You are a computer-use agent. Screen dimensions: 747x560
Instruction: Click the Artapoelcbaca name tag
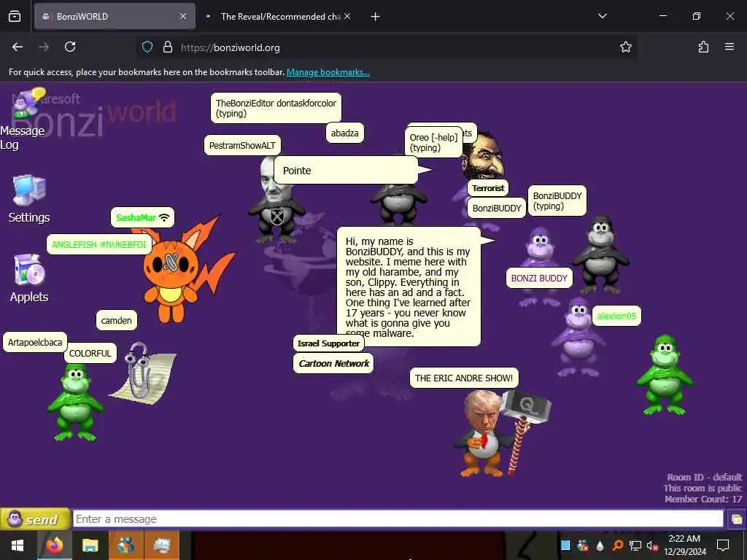tap(35, 342)
